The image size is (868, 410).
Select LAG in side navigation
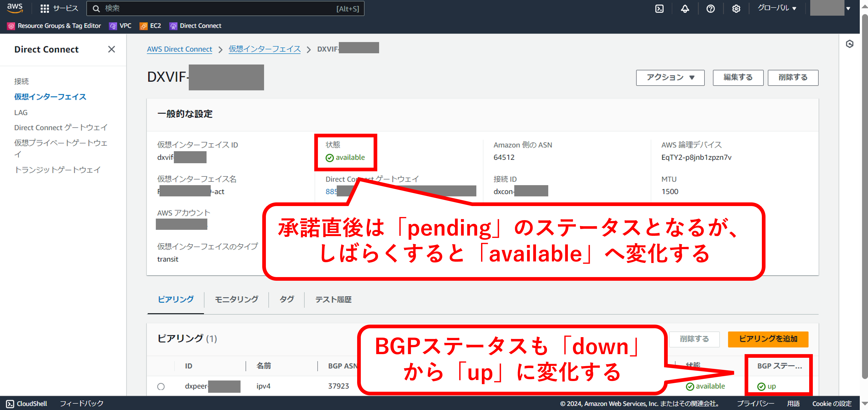[21, 113]
